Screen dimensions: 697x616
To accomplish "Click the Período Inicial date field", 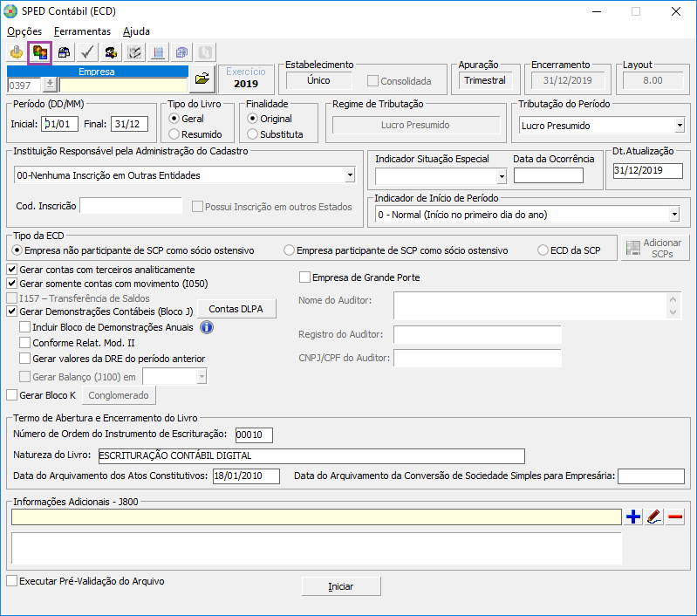I will pos(60,124).
